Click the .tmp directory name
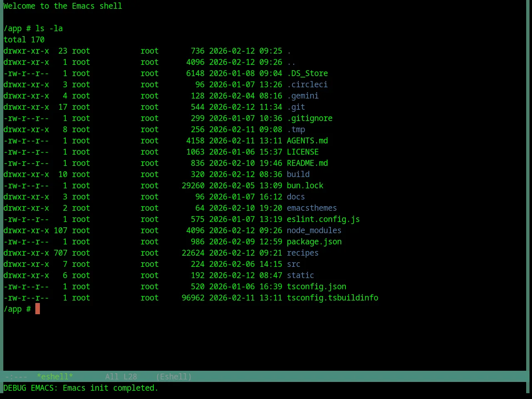Image resolution: width=532 pixels, height=399 pixels. (296, 129)
